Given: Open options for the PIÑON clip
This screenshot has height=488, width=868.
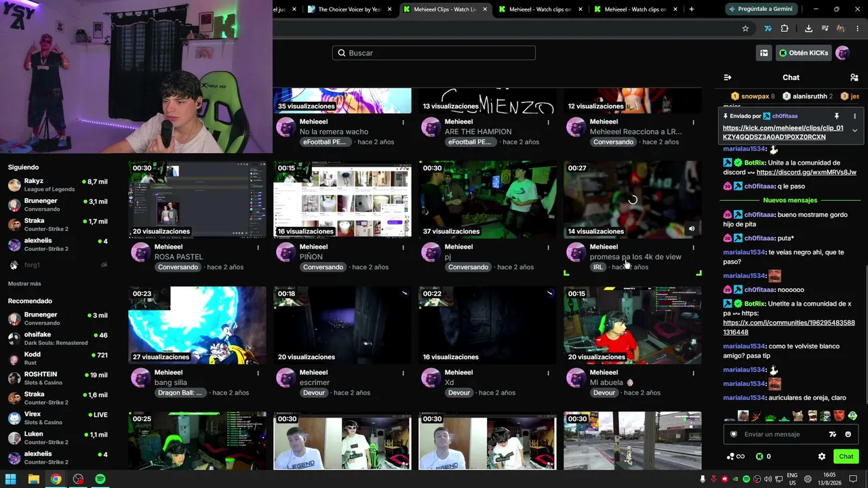Looking at the screenshot, I should (x=403, y=247).
